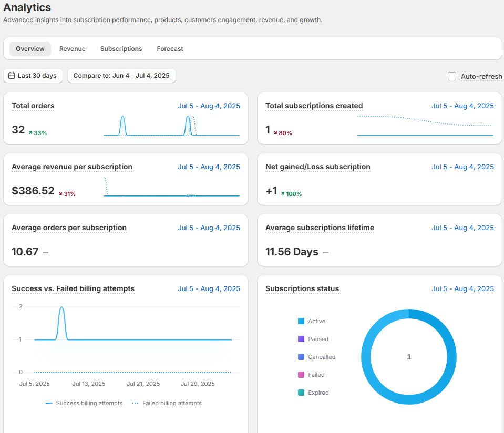This screenshot has height=433, width=504.
Task: Open the Total orders date range link
Action: click(x=209, y=106)
